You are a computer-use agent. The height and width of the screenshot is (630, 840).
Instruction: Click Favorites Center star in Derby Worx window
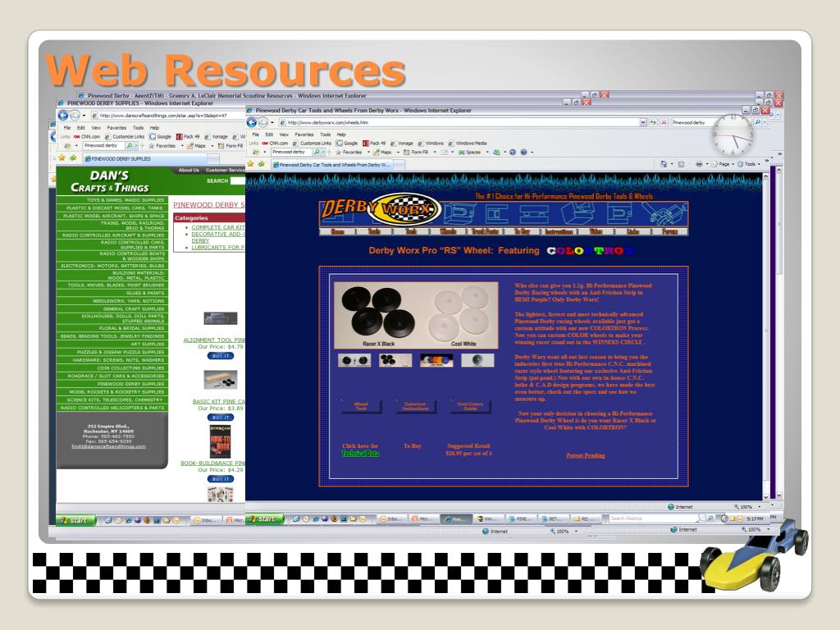click(x=250, y=164)
